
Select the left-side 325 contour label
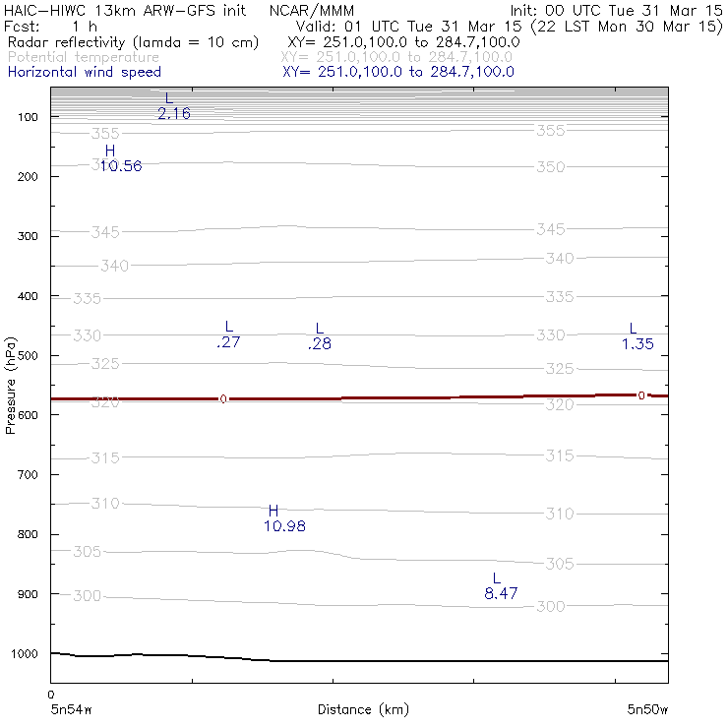[x=105, y=364]
